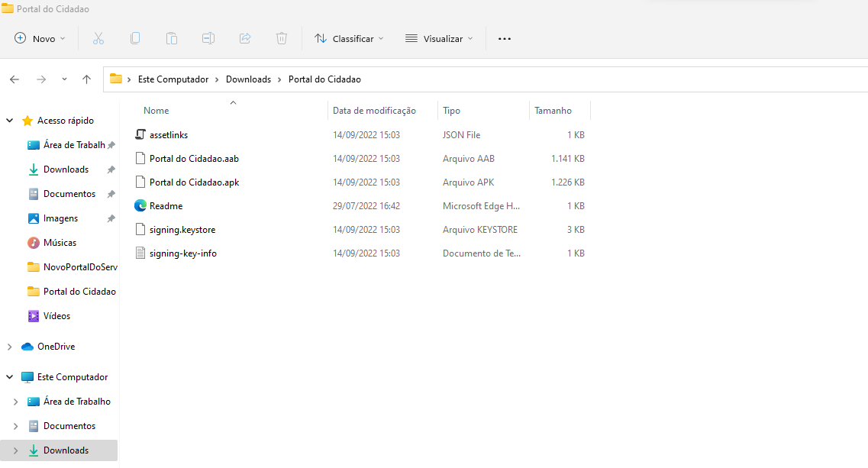Click the Paste clipboard icon
The image size is (868, 468).
tap(172, 38)
